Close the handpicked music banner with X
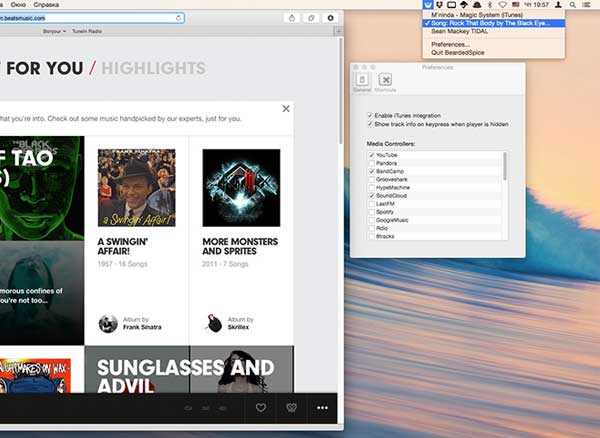Screen dimensions: 600x438 [286, 109]
